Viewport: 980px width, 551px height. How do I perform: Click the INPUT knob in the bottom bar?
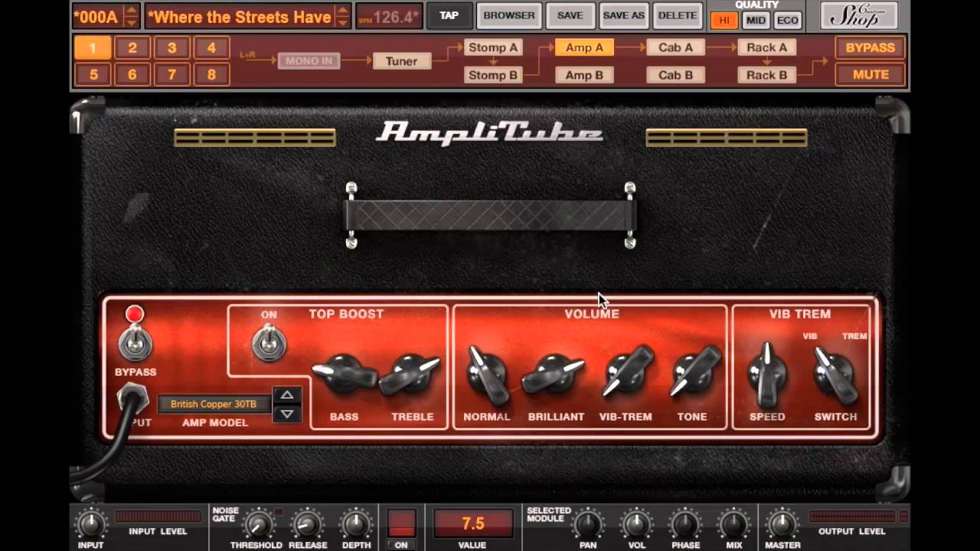coord(90,525)
